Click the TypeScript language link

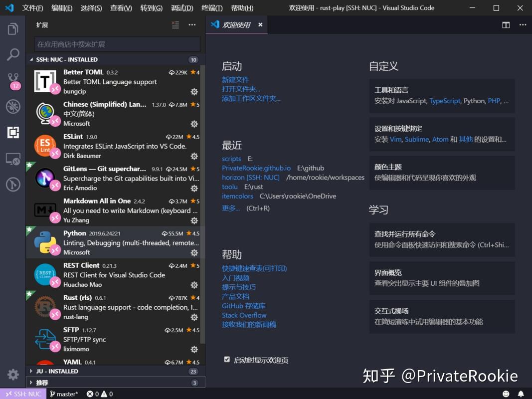point(445,101)
